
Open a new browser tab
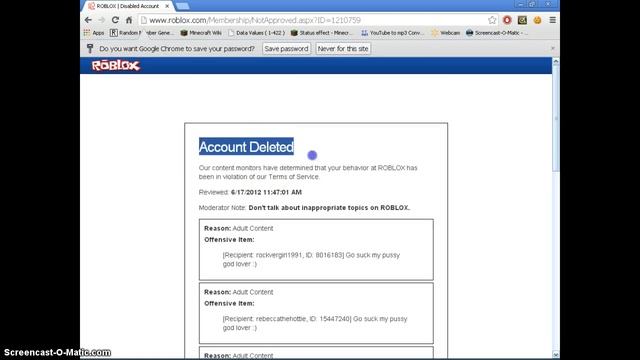click(182, 6)
